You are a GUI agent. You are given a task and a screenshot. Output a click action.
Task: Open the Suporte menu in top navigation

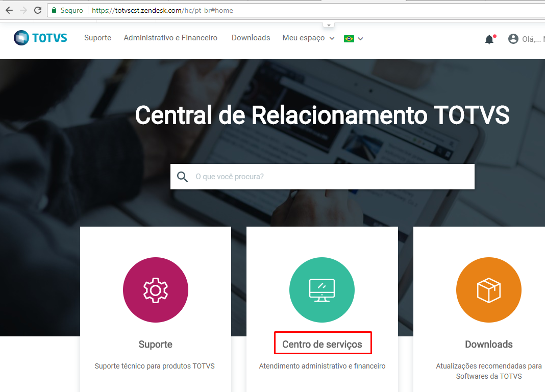point(97,38)
